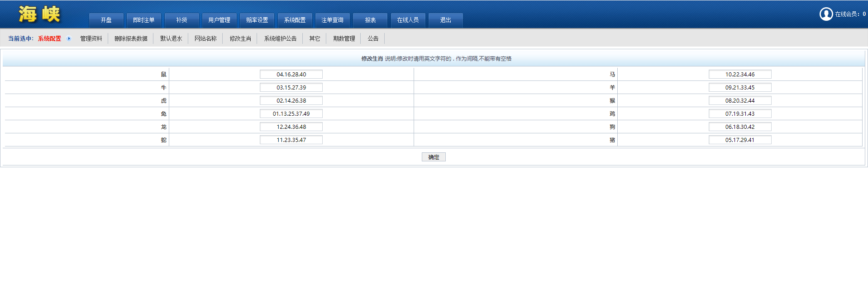Image resolution: width=868 pixels, height=283 pixels.
Task: Click the 兔 numbers input box
Action: point(291,114)
